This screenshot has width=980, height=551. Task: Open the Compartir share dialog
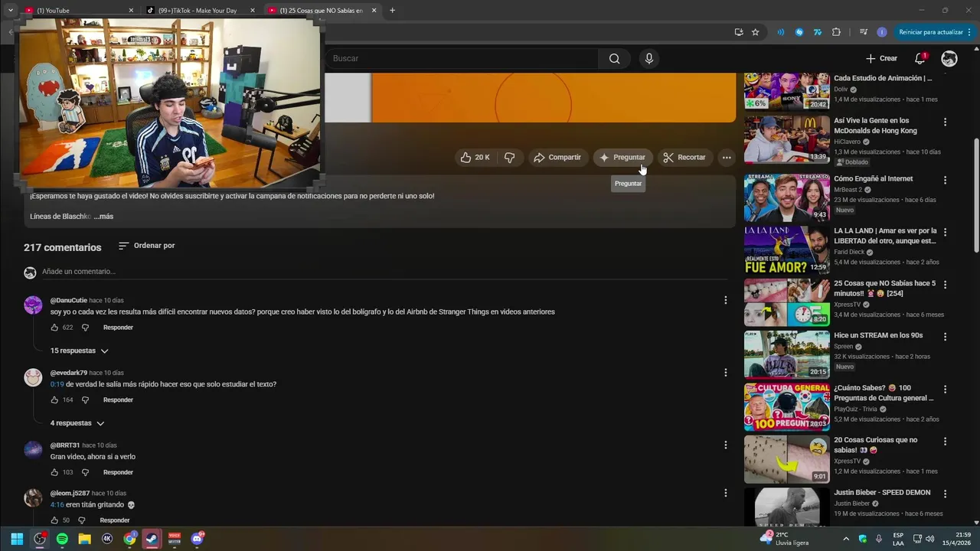[557, 158]
